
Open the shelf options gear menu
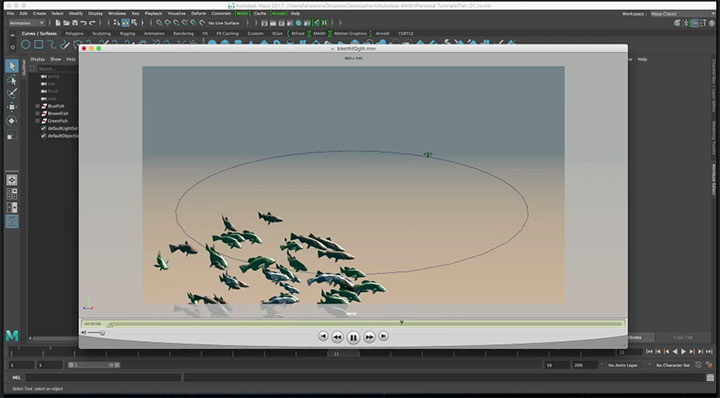pyautogui.click(x=12, y=47)
